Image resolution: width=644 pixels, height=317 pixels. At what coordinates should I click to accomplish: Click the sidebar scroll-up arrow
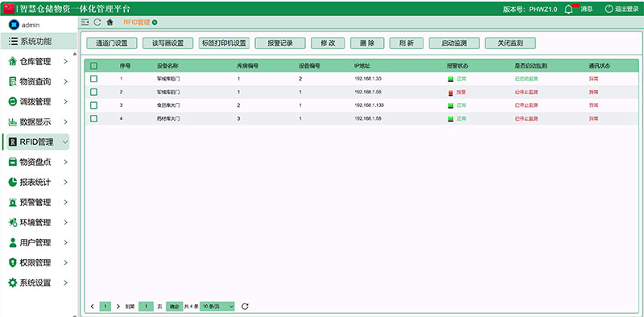[75, 54]
